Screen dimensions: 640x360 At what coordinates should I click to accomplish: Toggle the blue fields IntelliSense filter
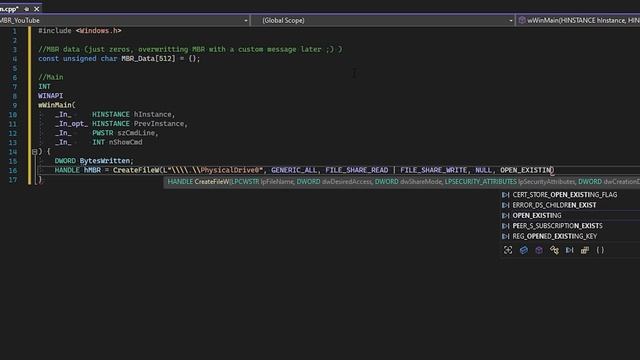[x=524, y=250]
